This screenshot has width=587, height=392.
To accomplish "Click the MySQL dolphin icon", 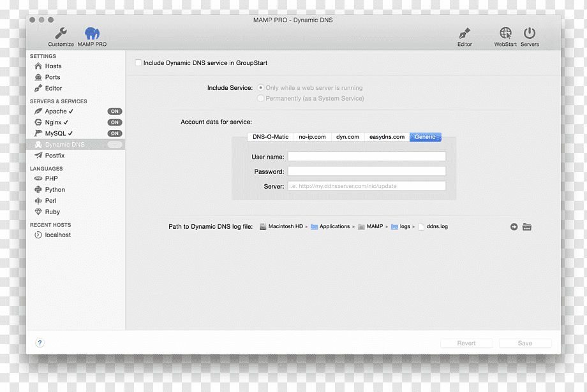I will (38, 133).
